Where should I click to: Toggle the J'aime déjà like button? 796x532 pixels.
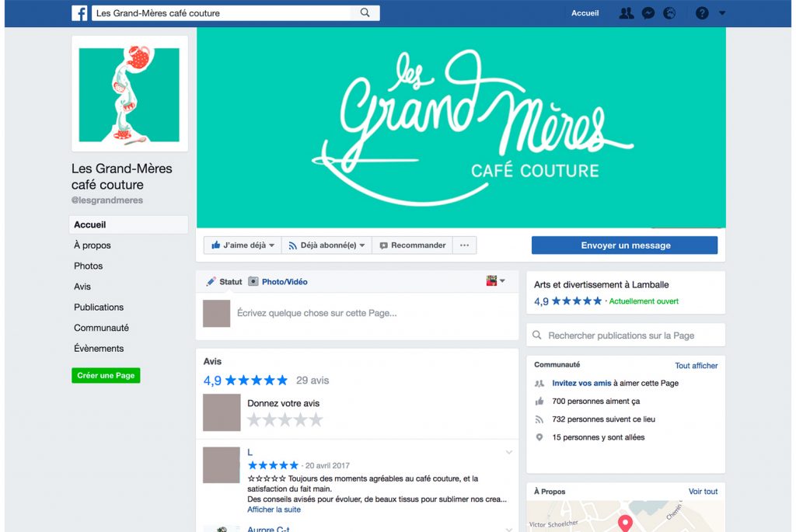pos(243,245)
